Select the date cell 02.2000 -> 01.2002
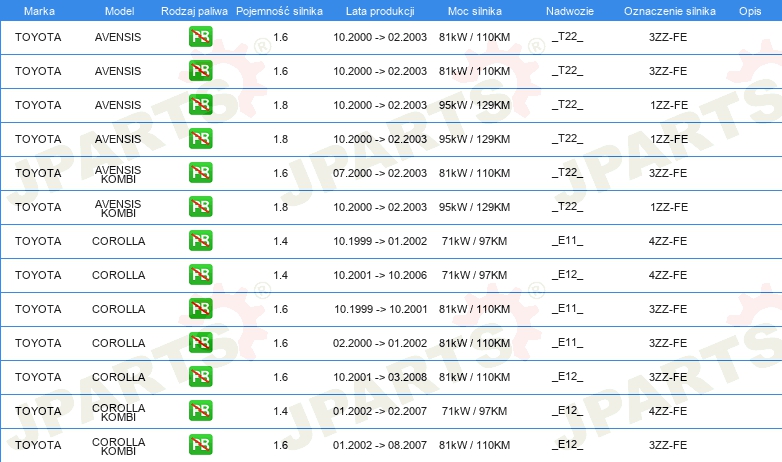The height and width of the screenshot is (462, 782). 380,343
